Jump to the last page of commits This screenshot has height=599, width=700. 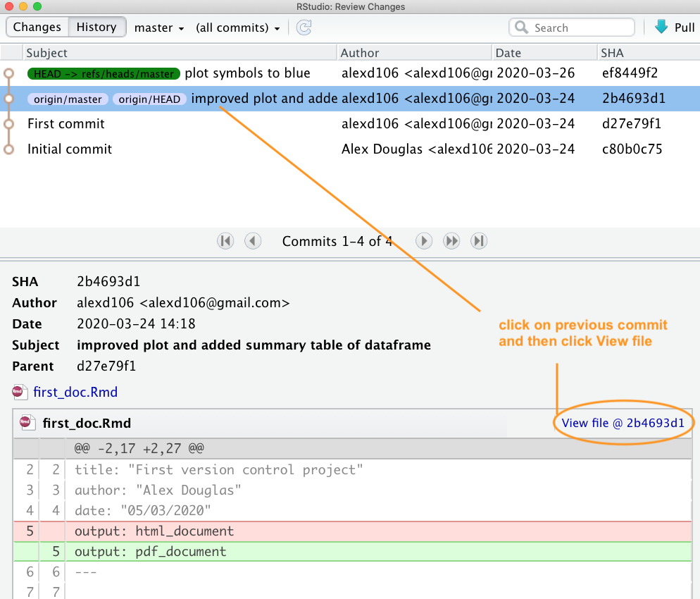(x=479, y=241)
